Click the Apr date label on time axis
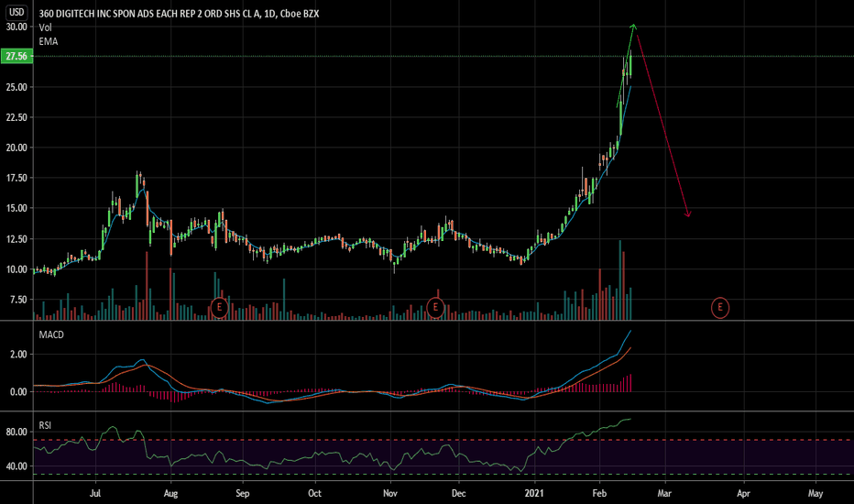The width and height of the screenshot is (854, 504). coord(743,494)
